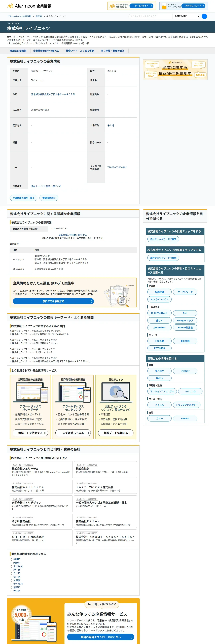The height and width of the screenshot is (644, 215).
Task: Click the blue search button
Action: (204, 17)
